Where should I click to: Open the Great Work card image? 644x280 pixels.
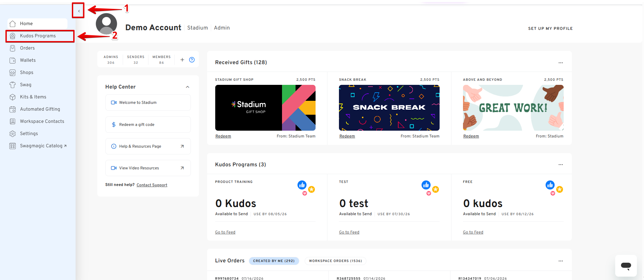tap(513, 108)
